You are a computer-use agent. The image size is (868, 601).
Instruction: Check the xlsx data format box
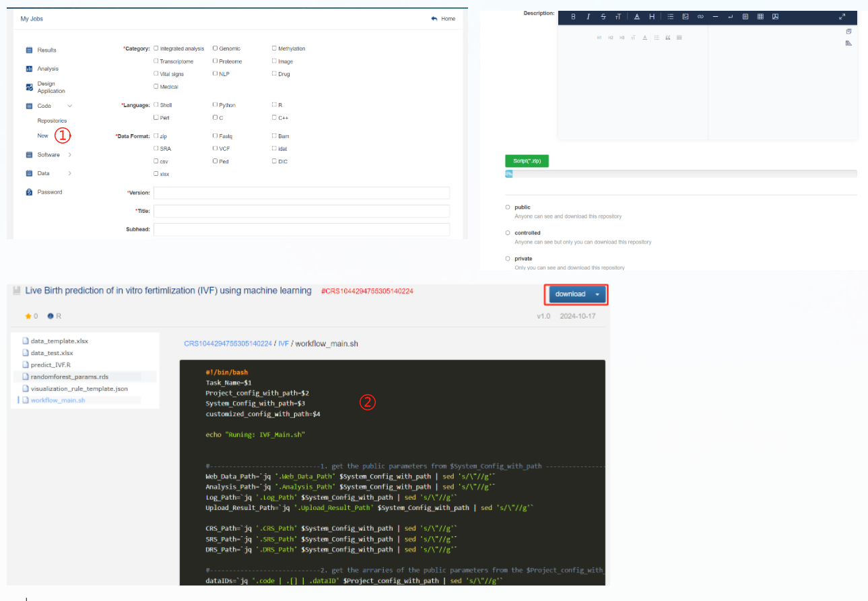pyautogui.click(x=156, y=174)
